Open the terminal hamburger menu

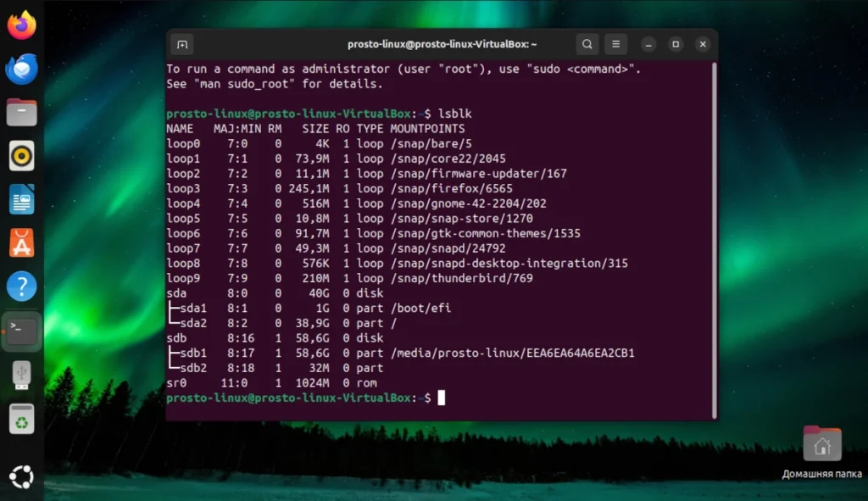tap(615, 44)
